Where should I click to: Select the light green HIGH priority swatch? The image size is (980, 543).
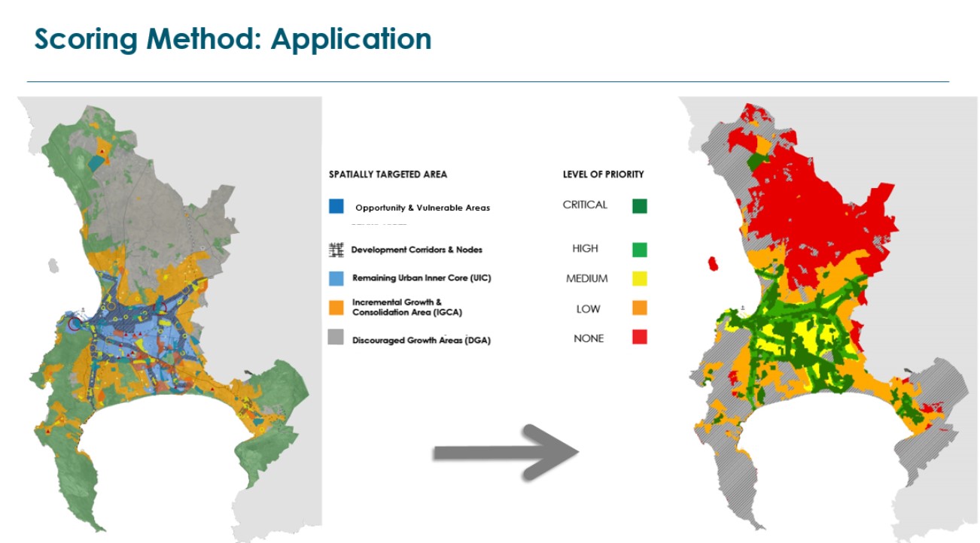pyautogui.click(x=640, y=250)
